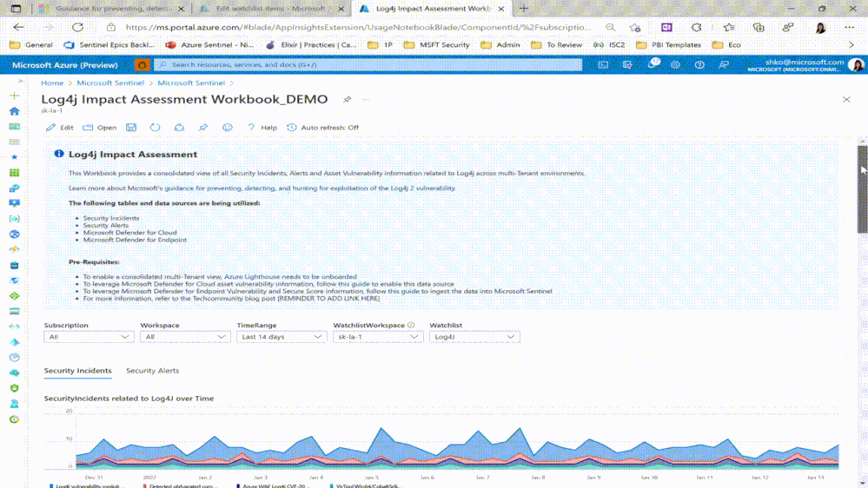Go to Home in the breadcrumb
Viewport: 868px width, 488px height.
click(x=52, y=83)
